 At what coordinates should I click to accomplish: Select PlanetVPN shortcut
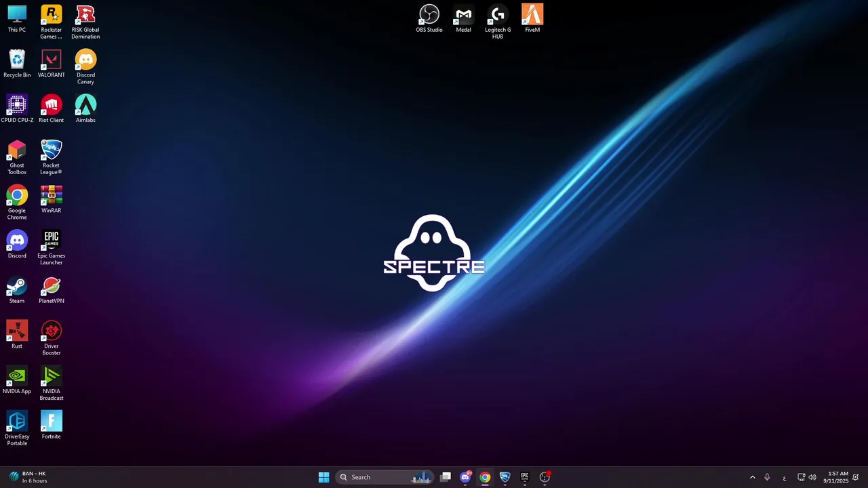coord(51,290)
